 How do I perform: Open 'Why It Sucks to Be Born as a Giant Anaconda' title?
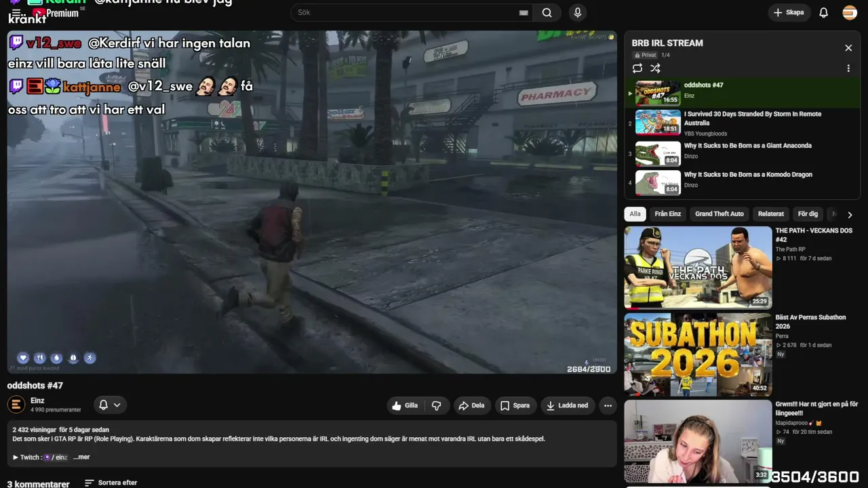tap(748, 146)
